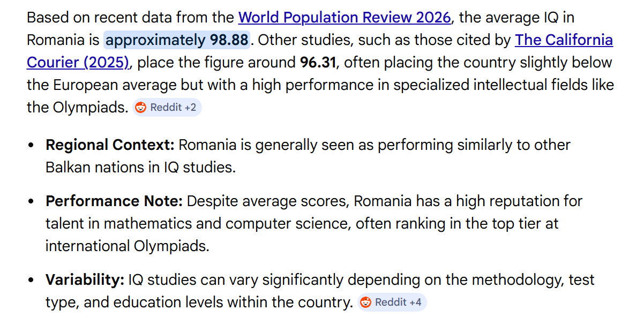
Task: Click the bullet before Regional Context
Action: pyautogui.click(x=32, y=146)
